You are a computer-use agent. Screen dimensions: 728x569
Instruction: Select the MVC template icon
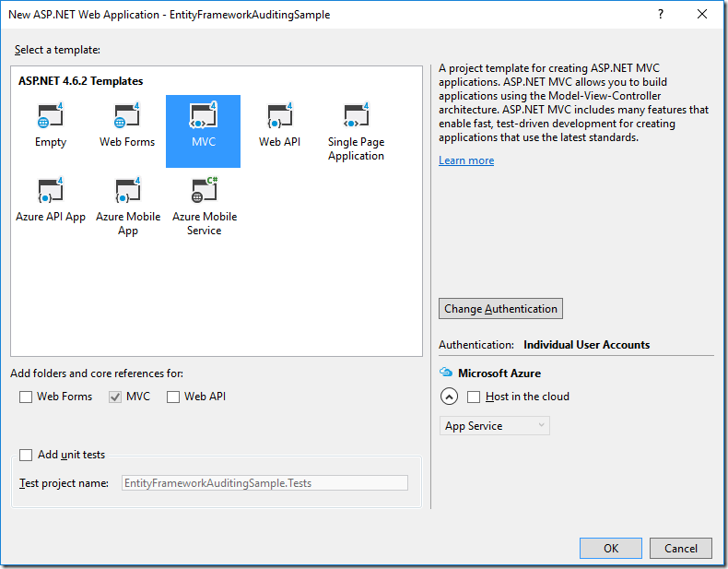203,115
